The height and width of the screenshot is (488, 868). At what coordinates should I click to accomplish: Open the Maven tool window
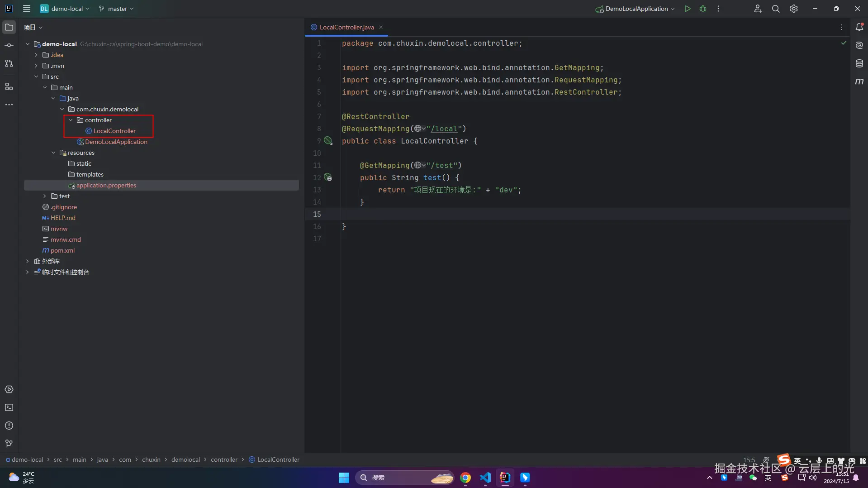[859, 81]
